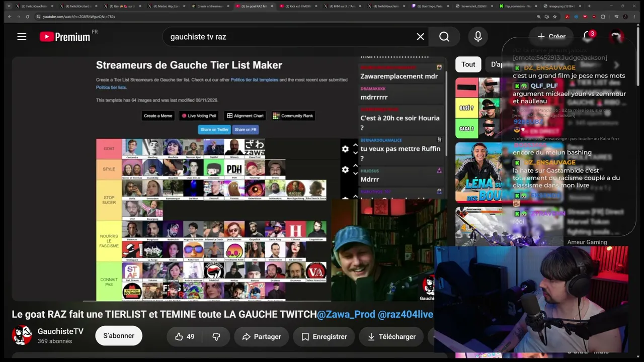Share the video via Partager

[261, 337]
